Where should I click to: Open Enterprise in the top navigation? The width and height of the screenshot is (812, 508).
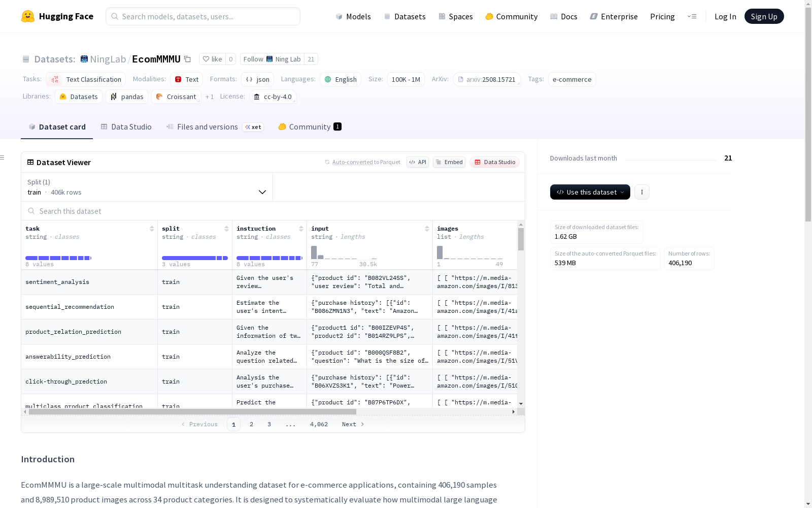[614, 16]
